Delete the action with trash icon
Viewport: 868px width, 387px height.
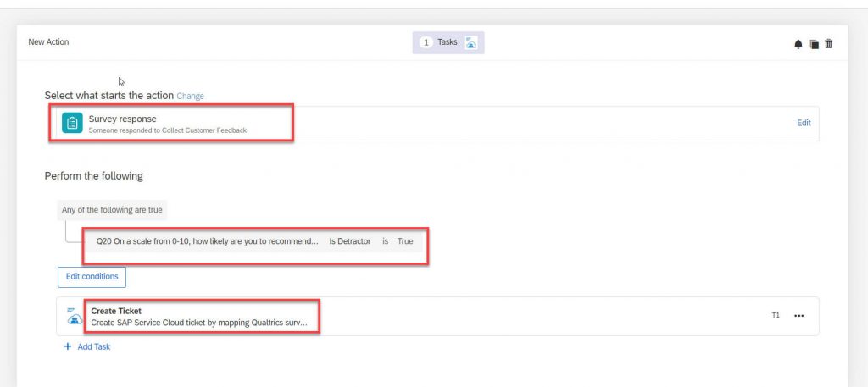[829, 44]
